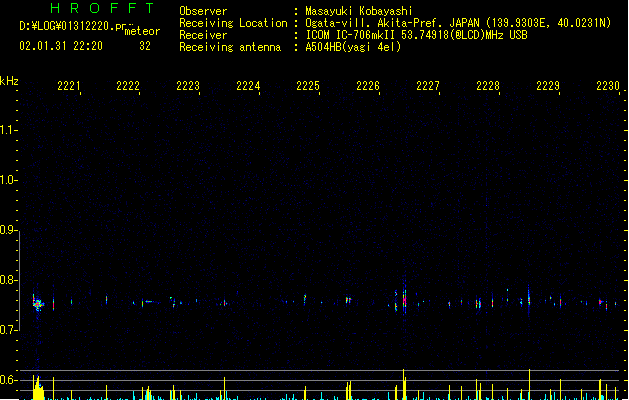
Task: Click the 0.7 frequency axis label
Action: [x=8, y=330]
